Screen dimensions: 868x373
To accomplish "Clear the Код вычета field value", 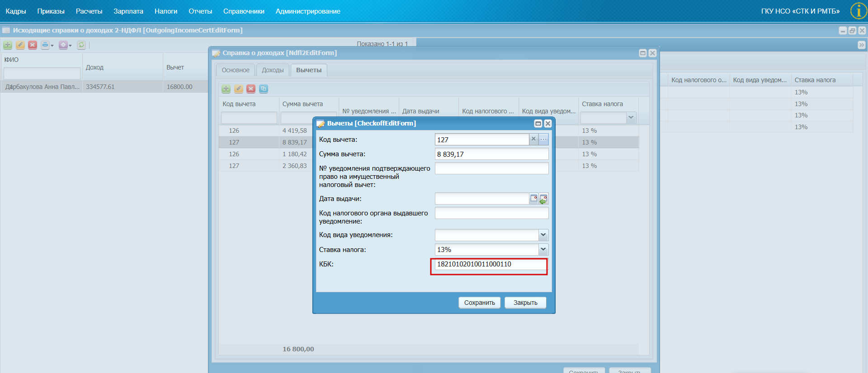I will 533,139.
